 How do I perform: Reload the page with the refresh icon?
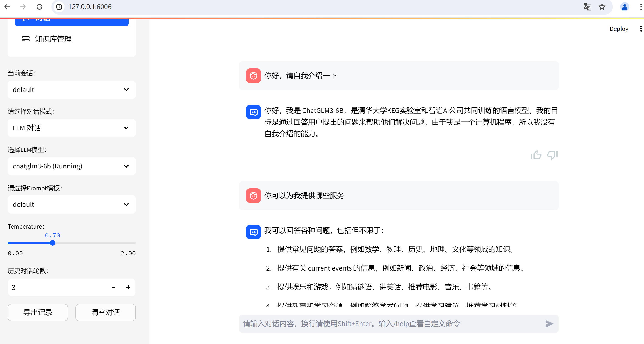pos(40,7)
